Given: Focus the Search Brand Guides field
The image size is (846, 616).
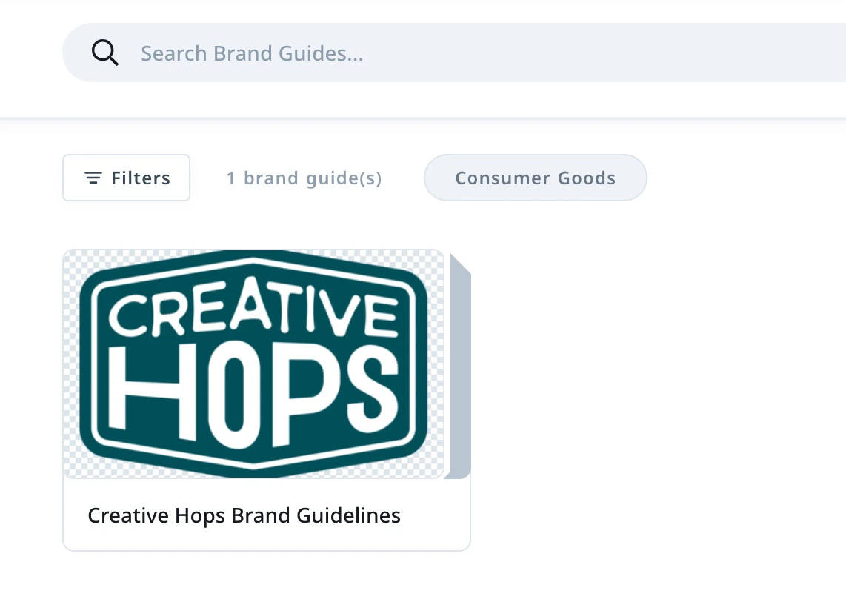Looking at the screenshot, I should pos(454,53).
